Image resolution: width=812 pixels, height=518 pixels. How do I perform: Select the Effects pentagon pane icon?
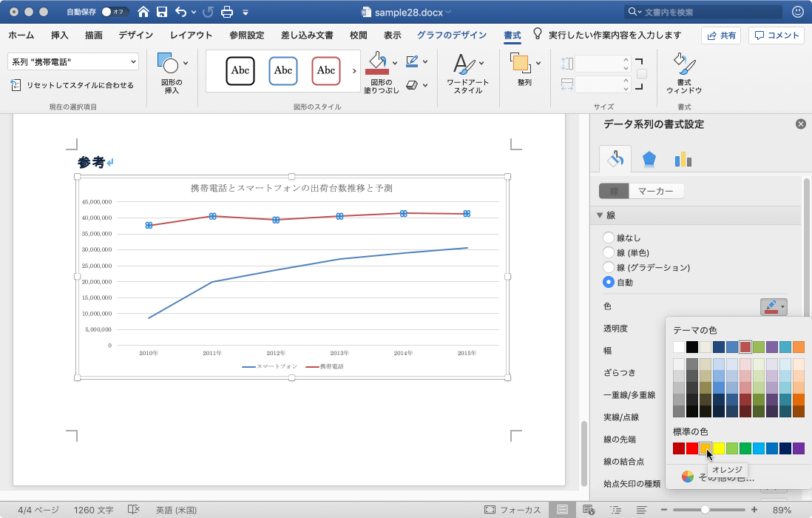click(649, 160)
